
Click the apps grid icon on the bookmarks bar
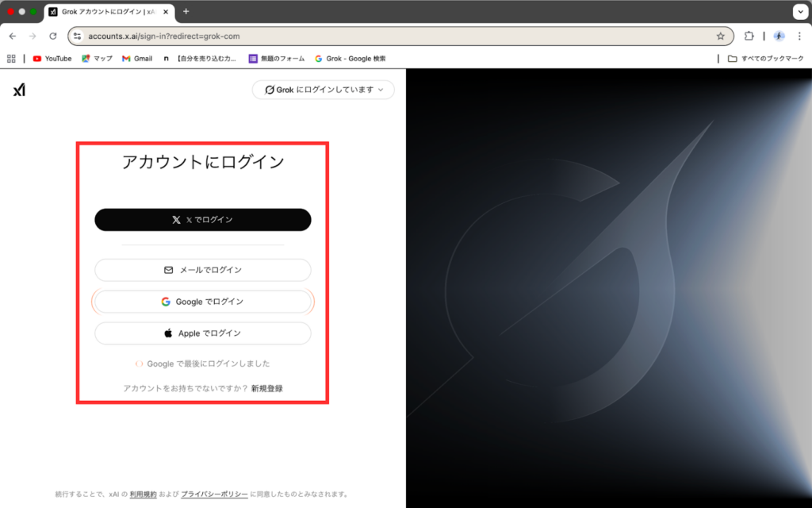(10, 58)
